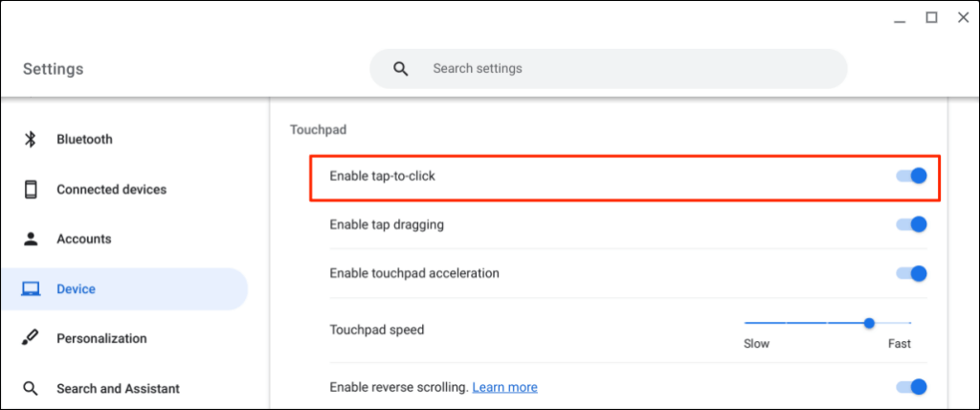Image resolution: width=980 pixels, height=410 pixels.
Task: Open Personalization settings section
Action: coord(101,339)
